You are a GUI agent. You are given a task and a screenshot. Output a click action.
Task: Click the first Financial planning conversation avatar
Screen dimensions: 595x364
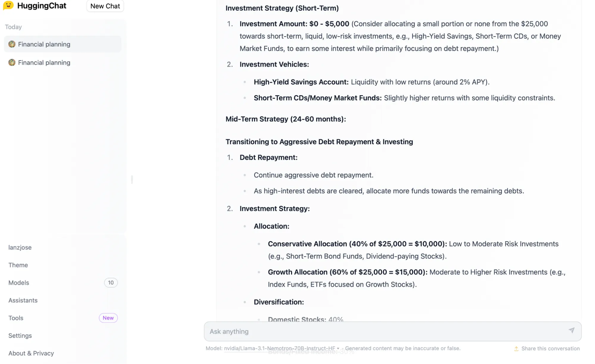(12, 44)
